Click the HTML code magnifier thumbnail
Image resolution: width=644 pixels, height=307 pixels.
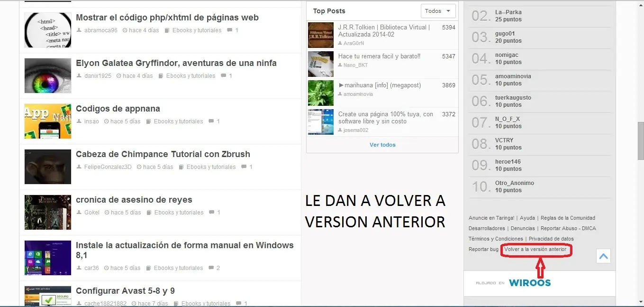[x=47, y=30]
